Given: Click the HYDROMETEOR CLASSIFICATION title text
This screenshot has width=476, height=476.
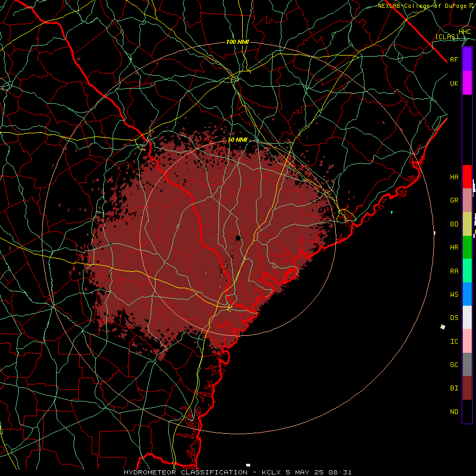Looking at the screenshot, I should coord(186,472).
